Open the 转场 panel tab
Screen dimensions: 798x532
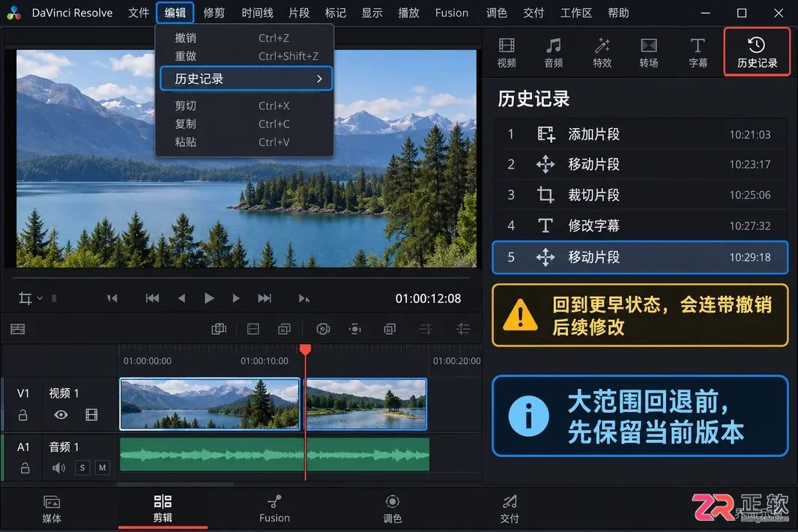(x=648, y=52)
